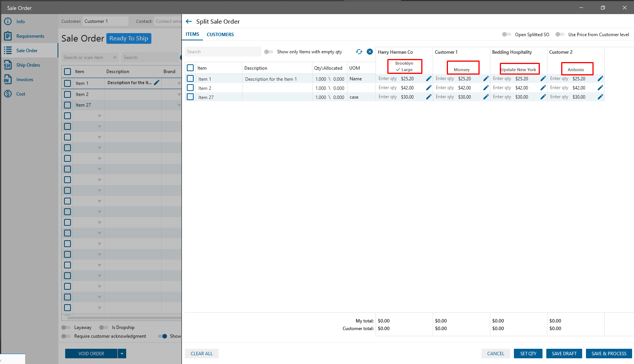Toggle Open Splitted SO switch

click(x=506, y=34)
